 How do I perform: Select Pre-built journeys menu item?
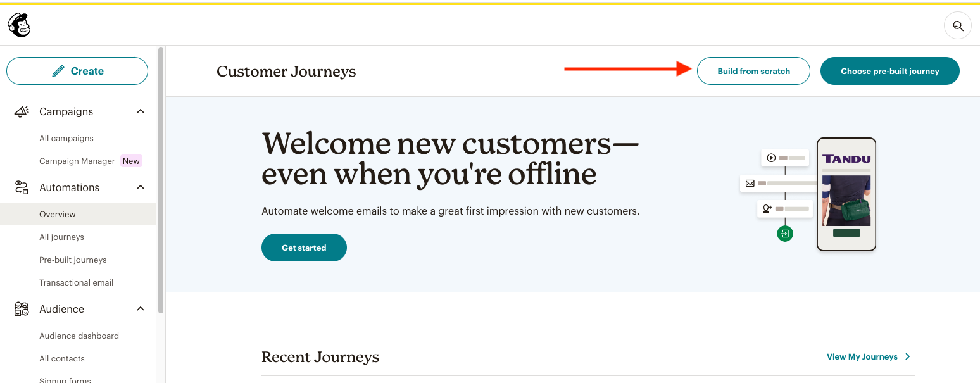[73, 260]
